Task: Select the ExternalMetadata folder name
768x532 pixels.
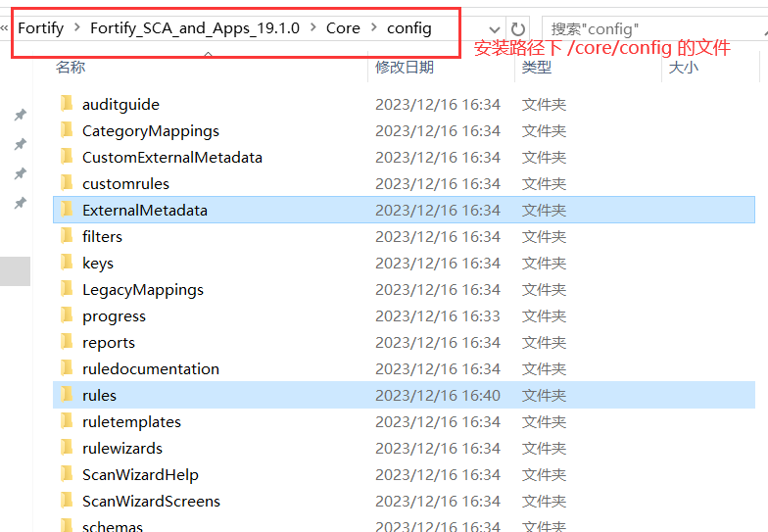Action: click(x=145, y=210)
